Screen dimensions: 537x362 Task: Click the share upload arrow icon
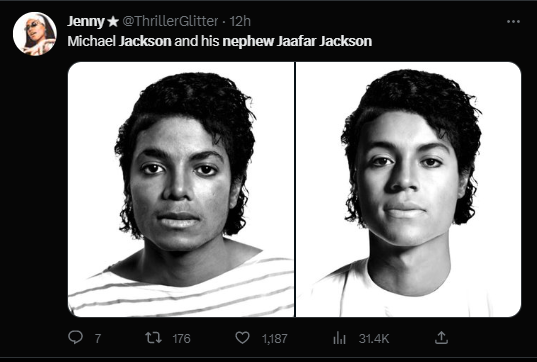(441, 338)
